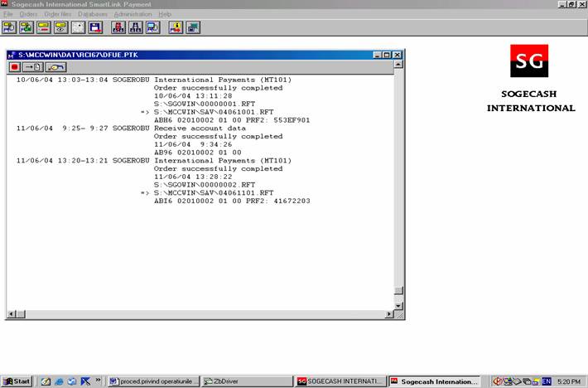
Task: Click the yellow-and-green order toolbar icon
Action: point(27,27)
